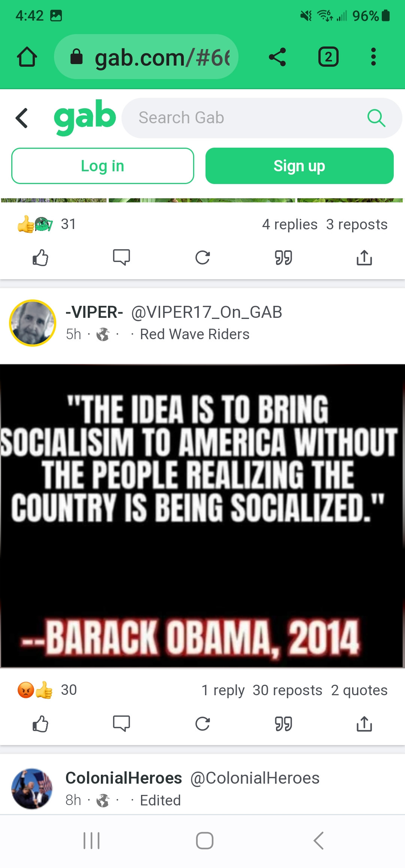
Task: Like the -VIPER- post with the thumbs-up icon
Action: (x=40, y=724)
